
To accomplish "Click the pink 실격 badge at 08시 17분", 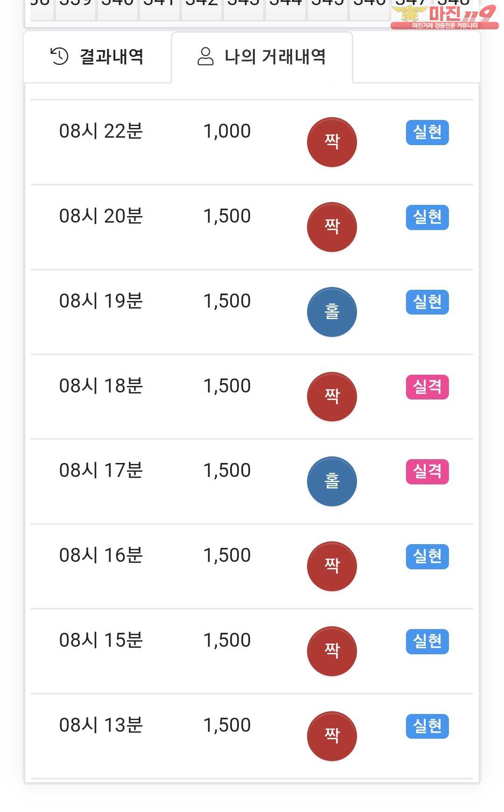I will point(427,472).
